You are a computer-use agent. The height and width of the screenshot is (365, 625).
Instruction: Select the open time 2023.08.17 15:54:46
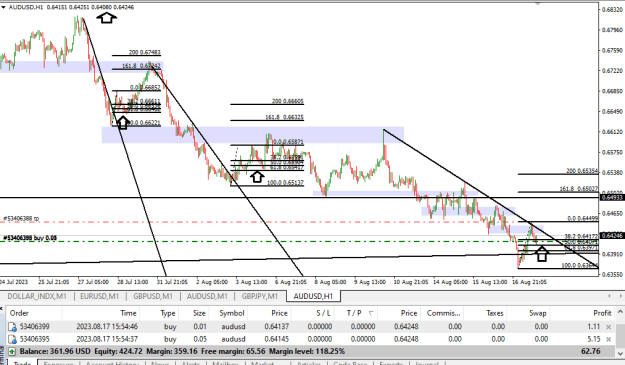(x=107, y=327)
